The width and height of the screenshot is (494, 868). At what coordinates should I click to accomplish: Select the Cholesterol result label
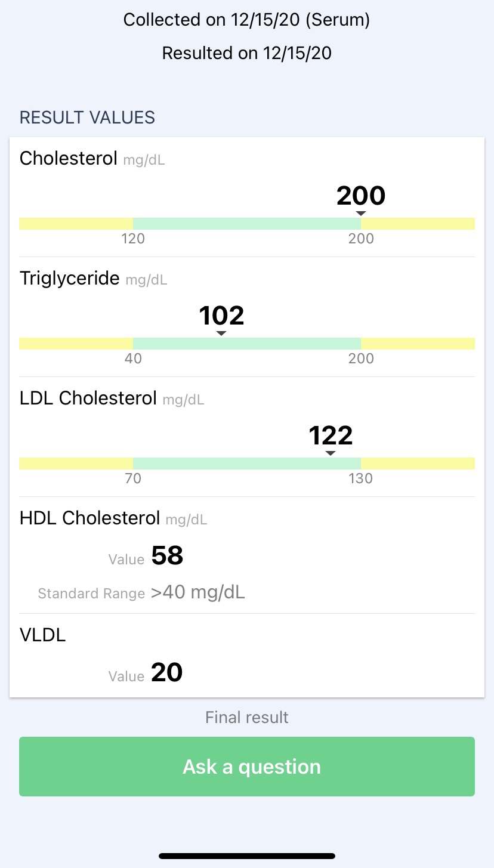tap(69, 159)
